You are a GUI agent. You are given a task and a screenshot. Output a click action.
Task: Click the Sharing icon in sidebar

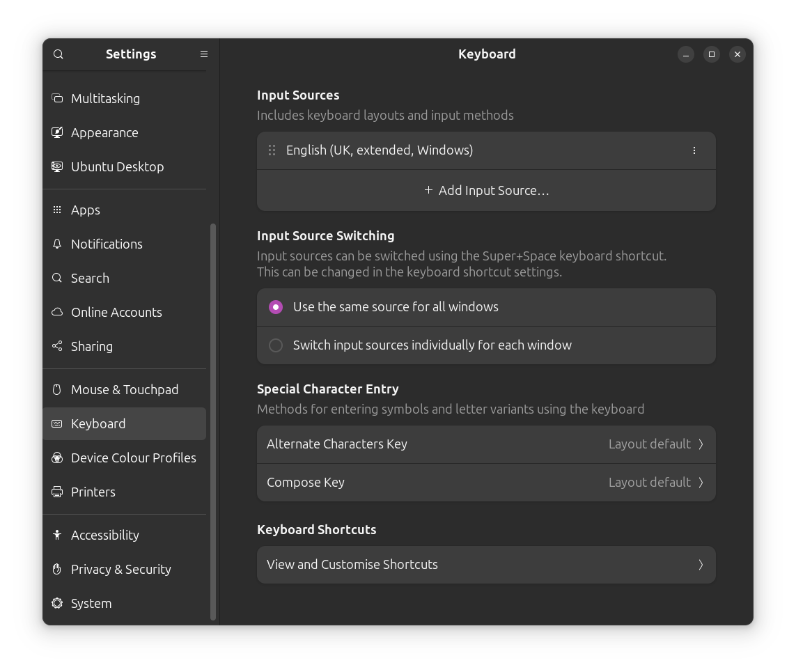[57, 346]
